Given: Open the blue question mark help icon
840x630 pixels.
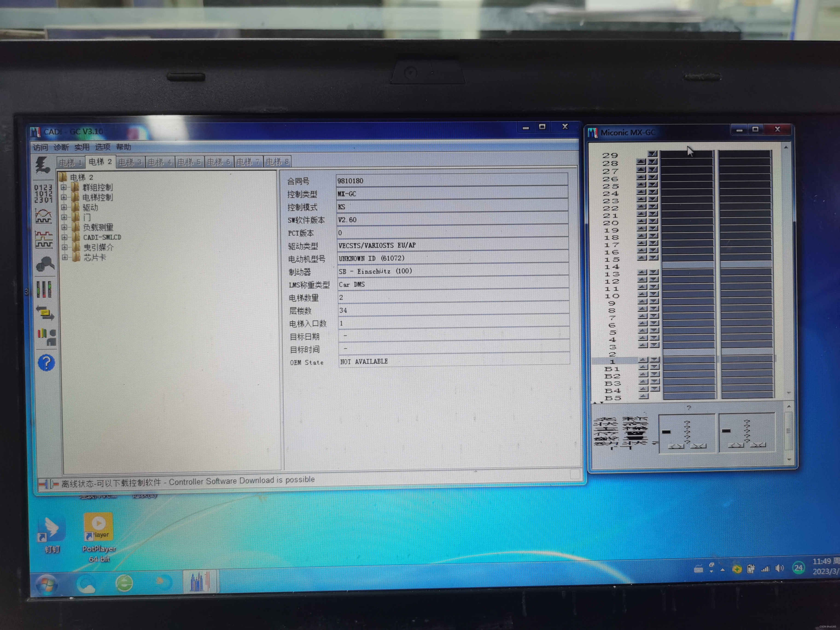Looking at the screenshot, I should 46,363.
